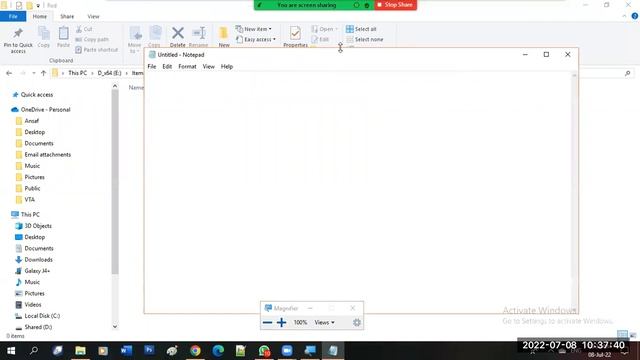Select Quick access in navigation pane
The height and width of the screenshot is (360, 640).
coord(37,94)
